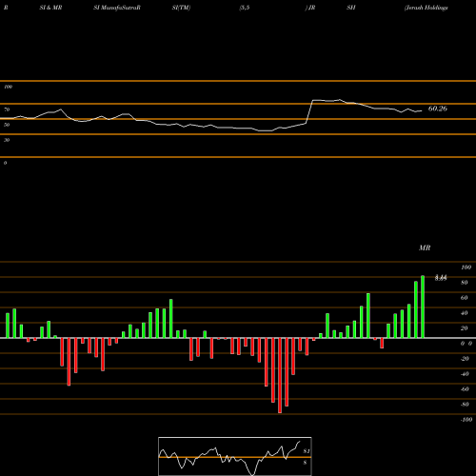The height and width of the screenshot is (476, 476).
Task: Click the MR axis label 100 at top
Action: 466,268
